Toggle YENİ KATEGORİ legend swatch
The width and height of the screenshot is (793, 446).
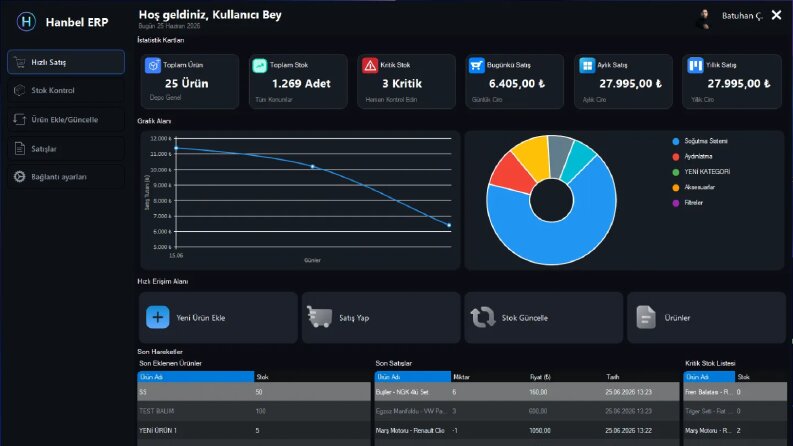point(676,172)
